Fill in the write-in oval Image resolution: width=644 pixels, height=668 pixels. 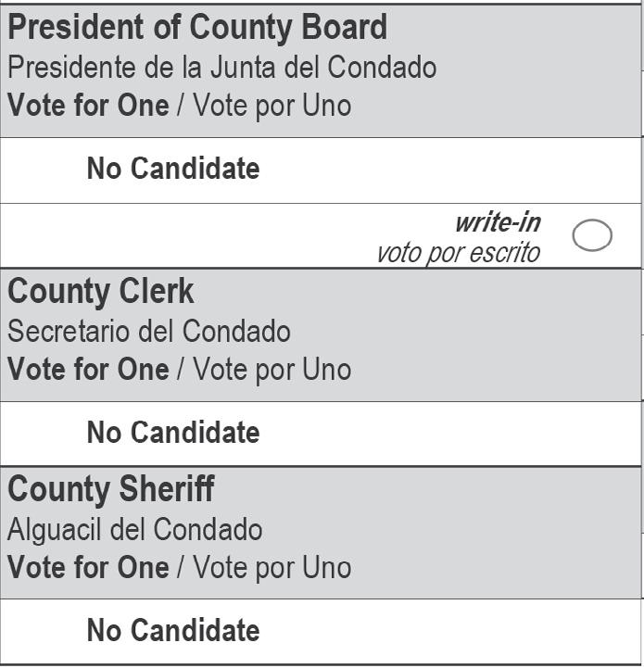coord(592,235)
